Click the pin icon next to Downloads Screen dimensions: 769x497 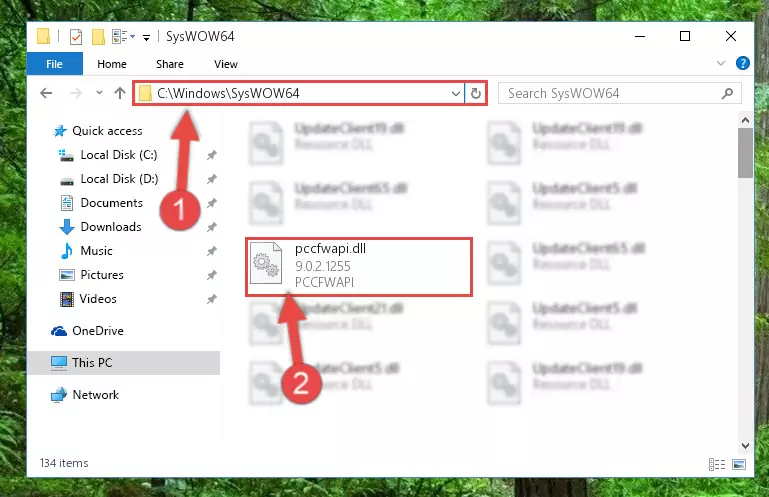click(211, 228)
